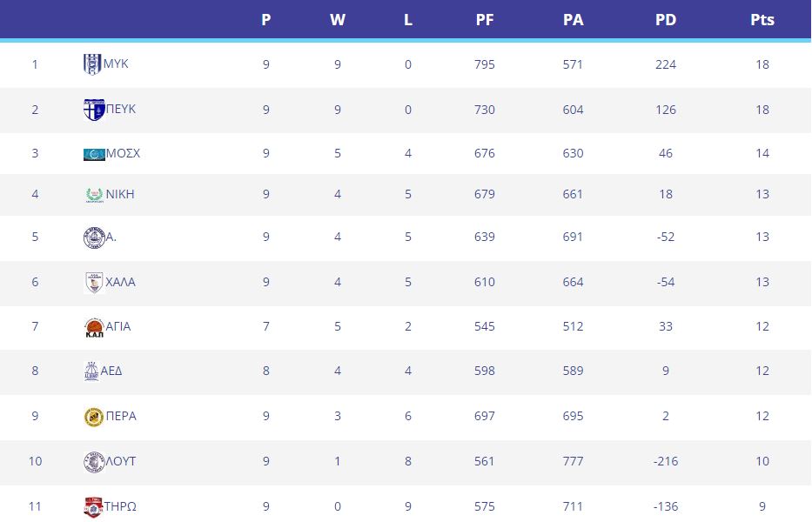
Task: Click the yellow ΠΕΡΑ team badge
Action: pos(94,417)
